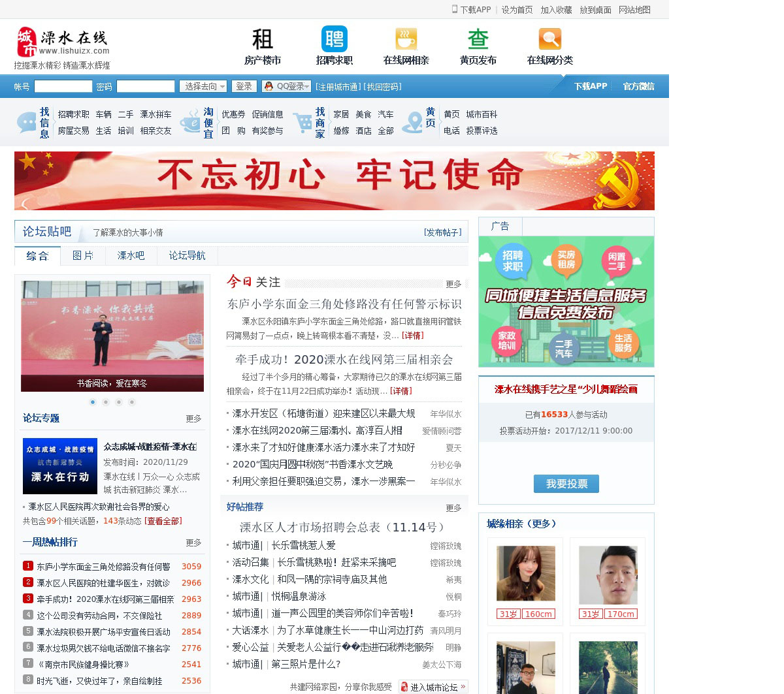Click the 查看全部 link
Screen dimensions: 784x694
coord(163,521)
